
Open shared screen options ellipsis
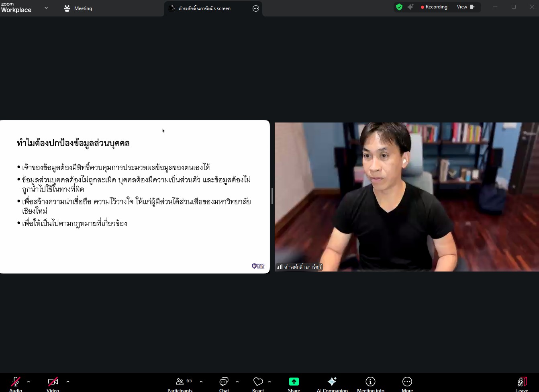point(256,8)
